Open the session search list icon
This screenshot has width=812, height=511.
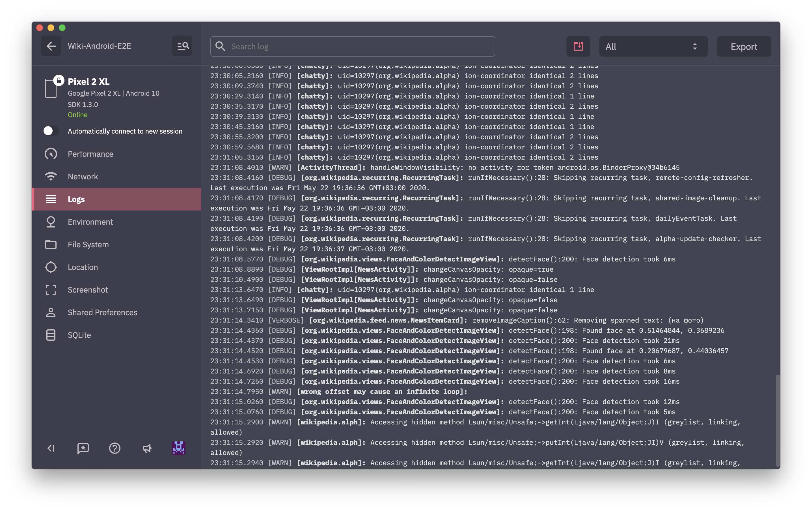[182, 46]
